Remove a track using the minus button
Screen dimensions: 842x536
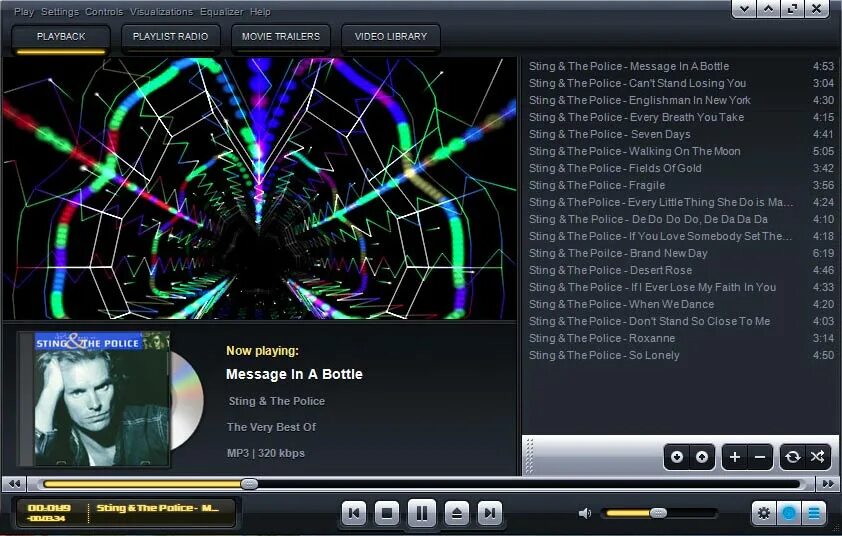760,457
